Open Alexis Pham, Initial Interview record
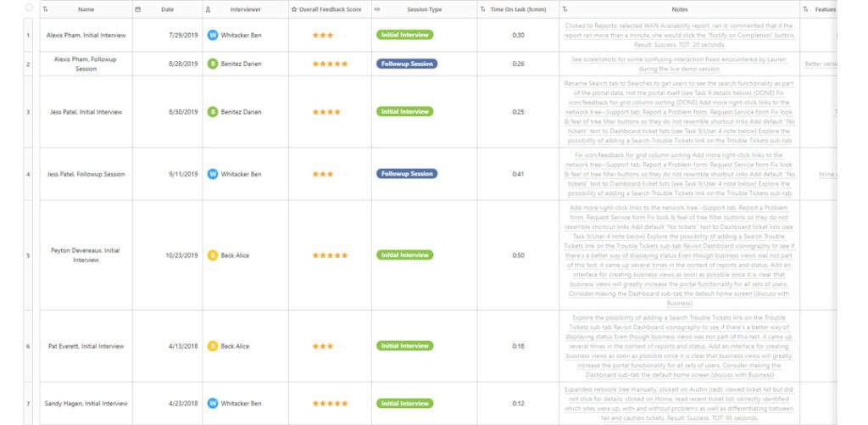 86,35
